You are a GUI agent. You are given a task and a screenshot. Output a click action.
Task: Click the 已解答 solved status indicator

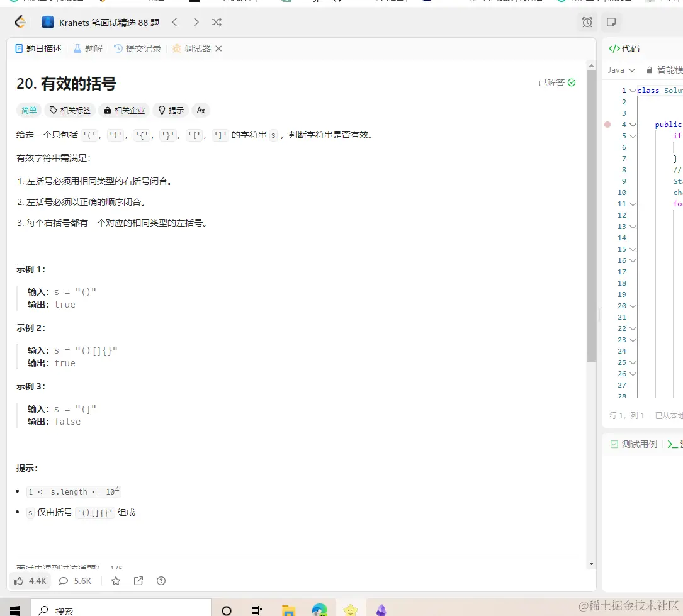[557, 82]
